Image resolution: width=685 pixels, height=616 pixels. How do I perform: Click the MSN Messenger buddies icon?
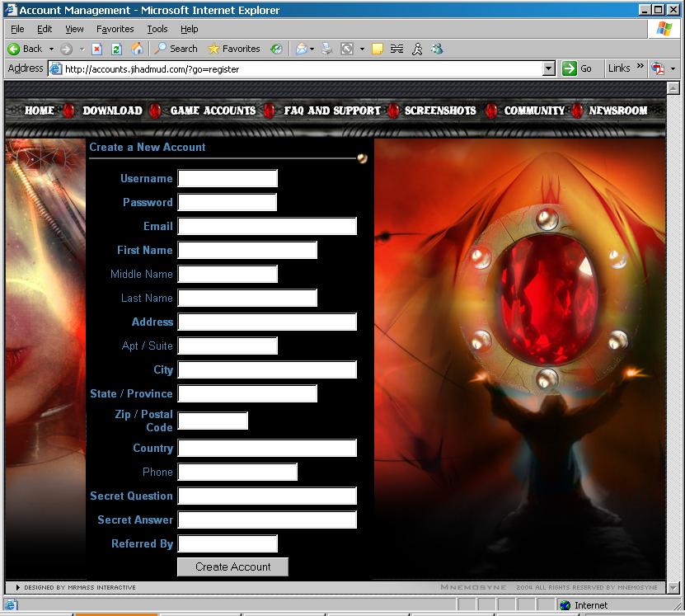coord(437,49)
